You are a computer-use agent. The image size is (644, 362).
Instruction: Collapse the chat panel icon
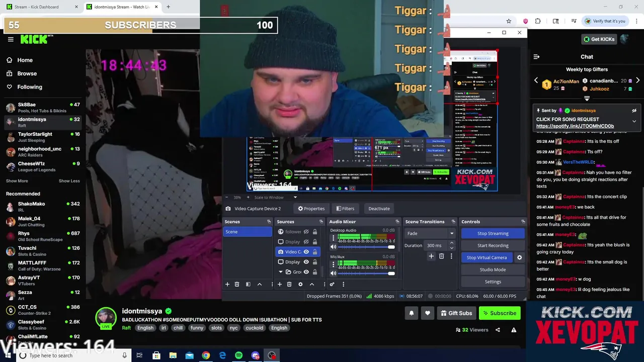(536, 57)
